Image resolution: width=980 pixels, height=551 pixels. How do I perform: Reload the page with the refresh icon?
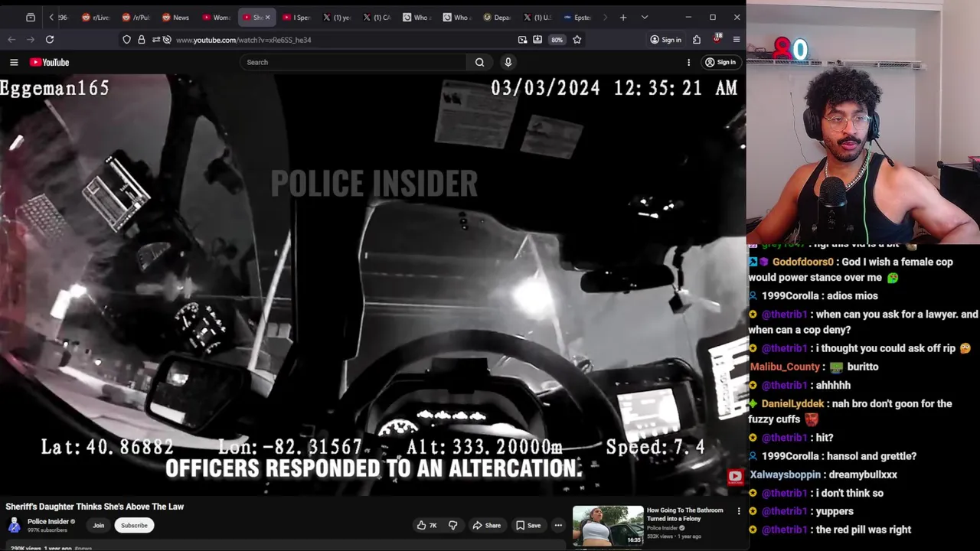coord(50,39)
